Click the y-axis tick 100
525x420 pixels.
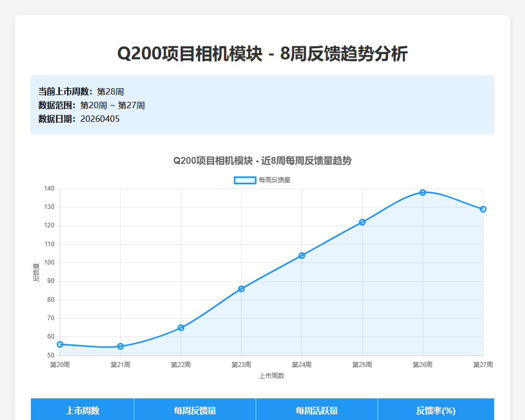49,262
